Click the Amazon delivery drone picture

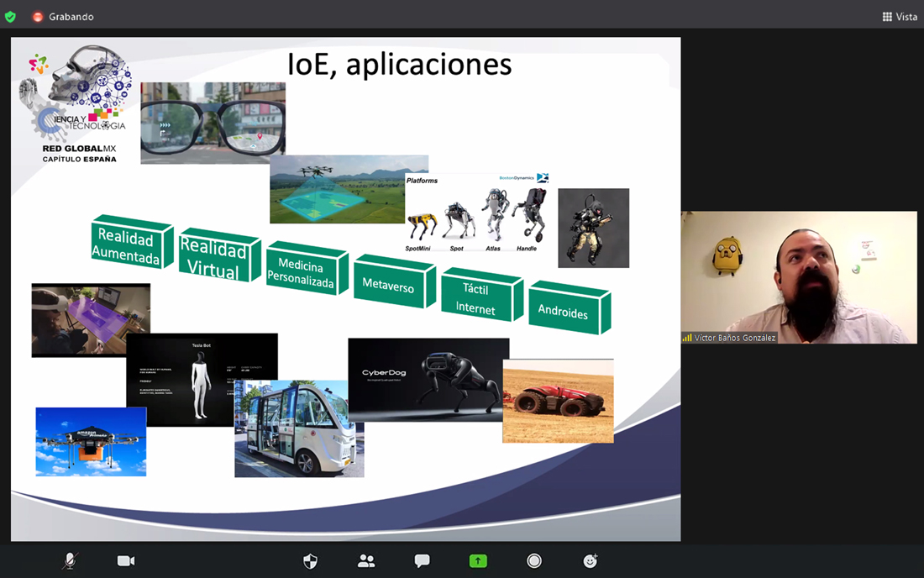91,442
